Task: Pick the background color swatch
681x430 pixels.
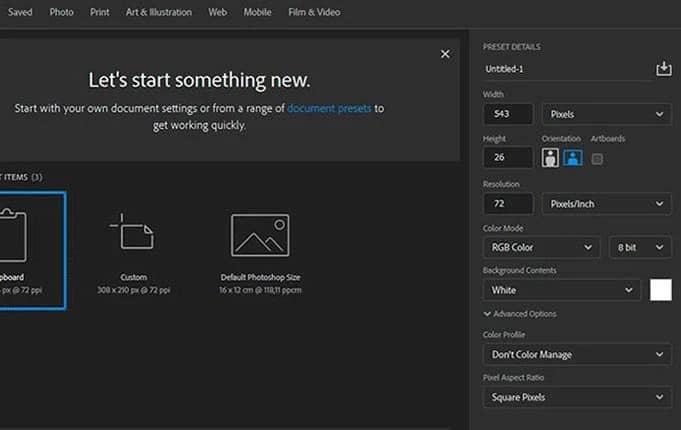Action: coord(661,290)
